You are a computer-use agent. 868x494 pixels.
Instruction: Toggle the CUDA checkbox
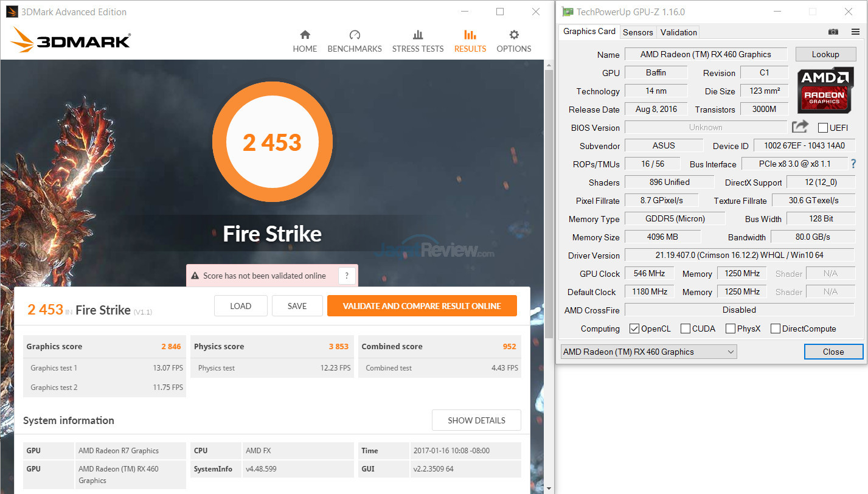(x=686, y=329)
